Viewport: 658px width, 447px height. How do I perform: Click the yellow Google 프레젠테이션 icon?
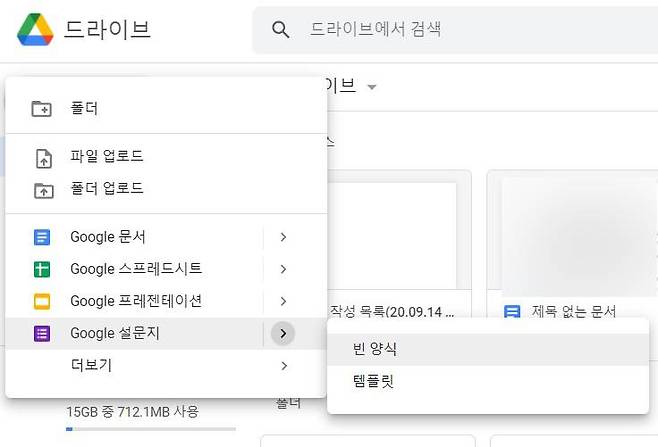[42, 301]
